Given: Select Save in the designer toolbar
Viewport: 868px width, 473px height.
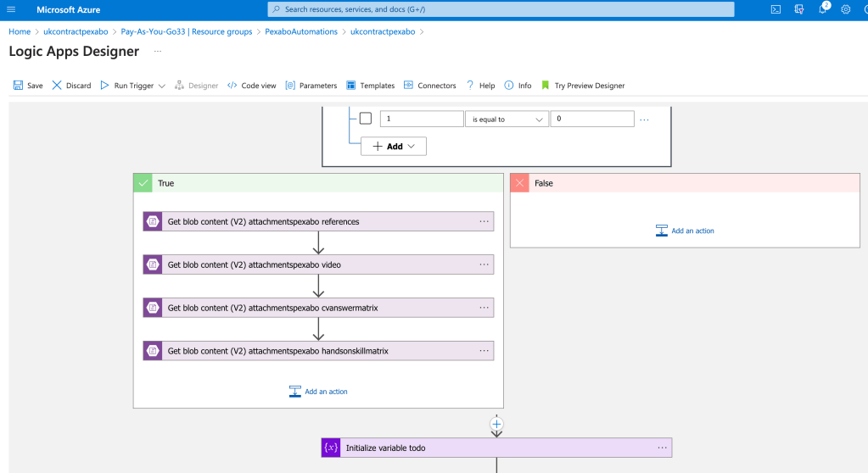Looking at the screenshot, I should point(28,86).
